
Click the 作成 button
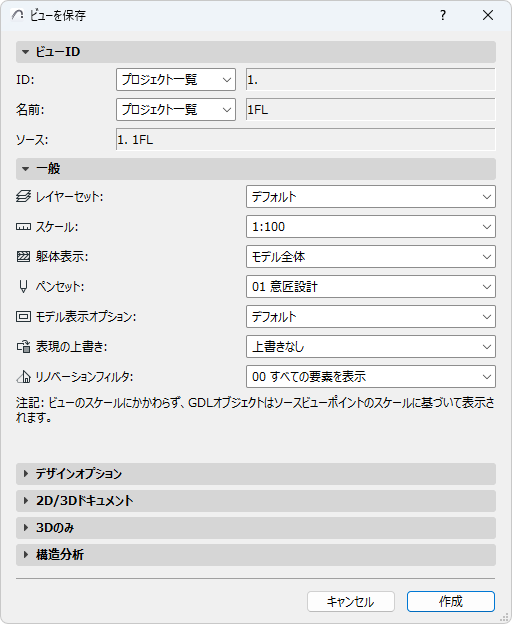tap(451, 601)
